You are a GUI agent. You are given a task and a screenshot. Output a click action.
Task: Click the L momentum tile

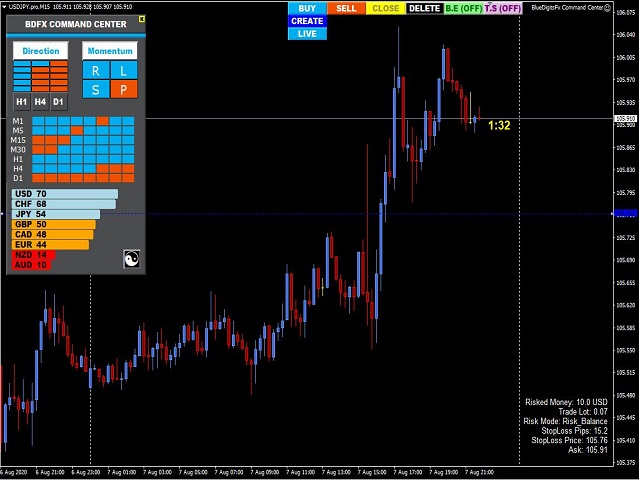click(x=124, y=71)
